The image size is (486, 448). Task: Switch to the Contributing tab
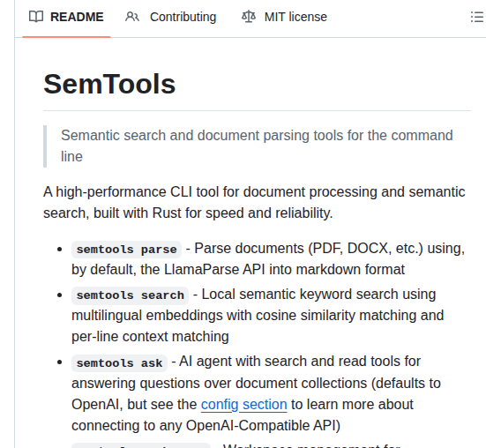click(170, 17)
